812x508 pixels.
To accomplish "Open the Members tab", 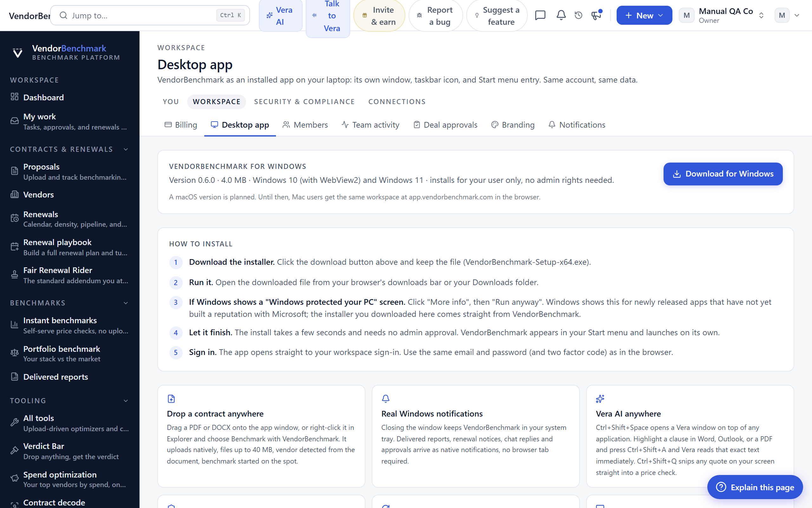I will (x=305, y=125).
